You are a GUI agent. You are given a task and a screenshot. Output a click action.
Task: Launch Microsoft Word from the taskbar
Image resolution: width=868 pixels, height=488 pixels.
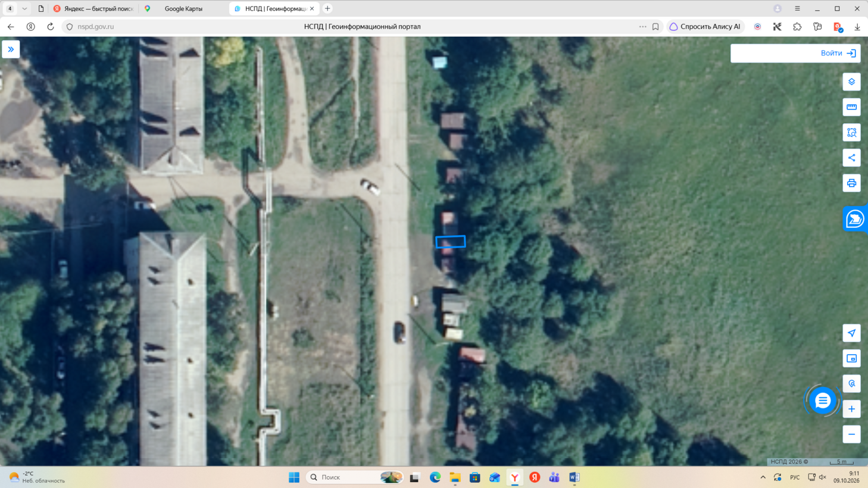point(574,477)
